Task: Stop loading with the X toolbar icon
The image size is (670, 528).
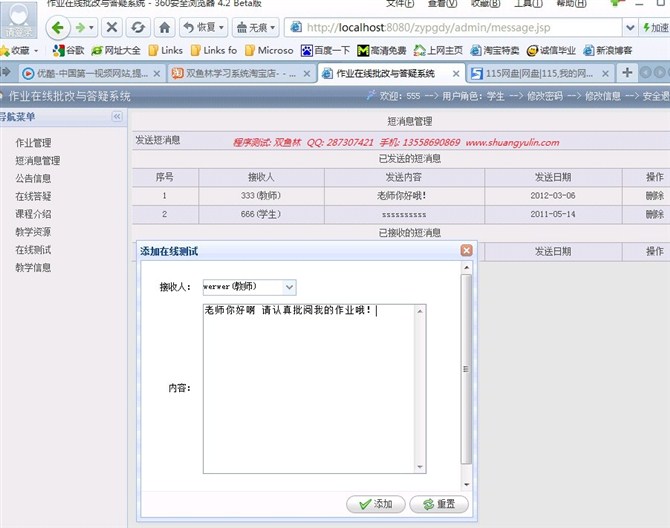Action: coord(112,28)
